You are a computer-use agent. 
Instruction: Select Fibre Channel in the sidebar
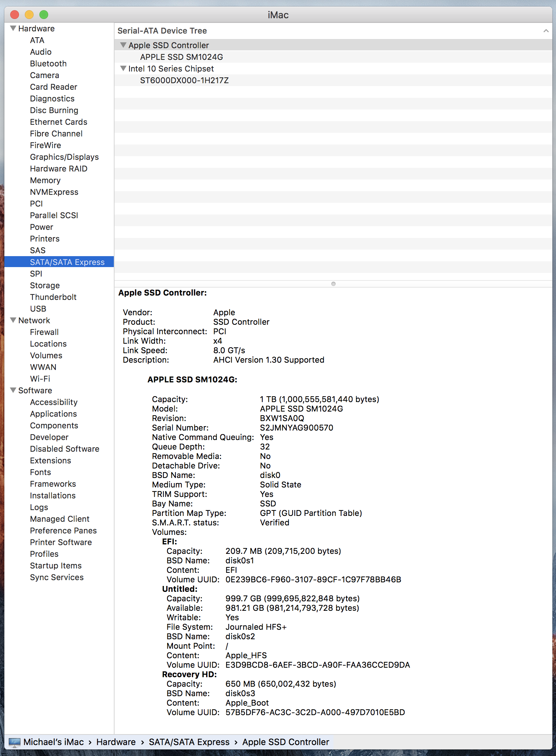56,134
